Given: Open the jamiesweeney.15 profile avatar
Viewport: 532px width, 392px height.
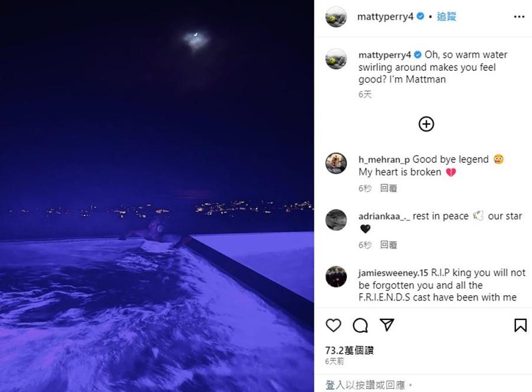Looking at the screenshot, I should 336,276.
